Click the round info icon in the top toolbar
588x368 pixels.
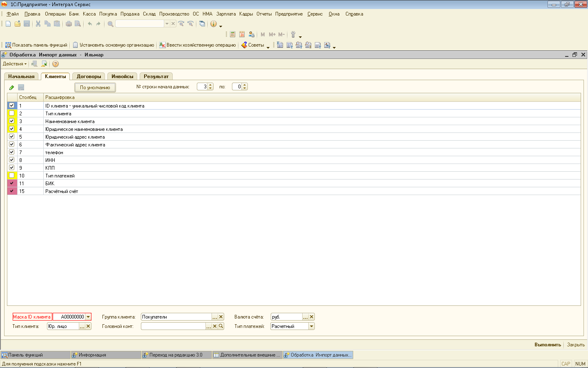[213, 24]
